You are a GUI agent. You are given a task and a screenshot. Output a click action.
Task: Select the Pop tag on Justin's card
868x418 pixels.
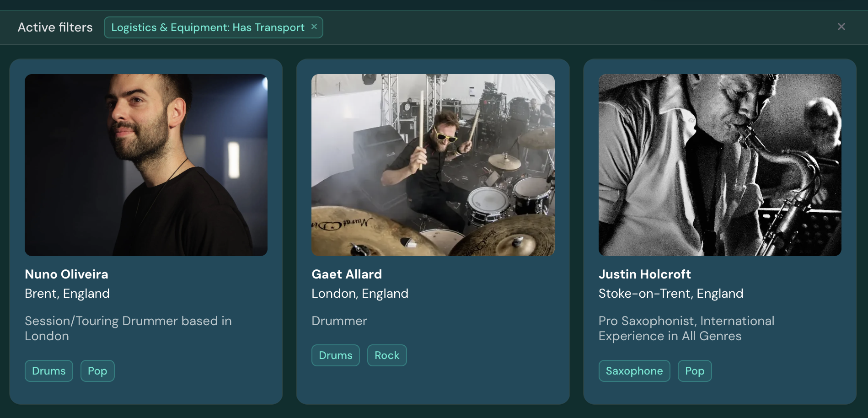[694, 371]
